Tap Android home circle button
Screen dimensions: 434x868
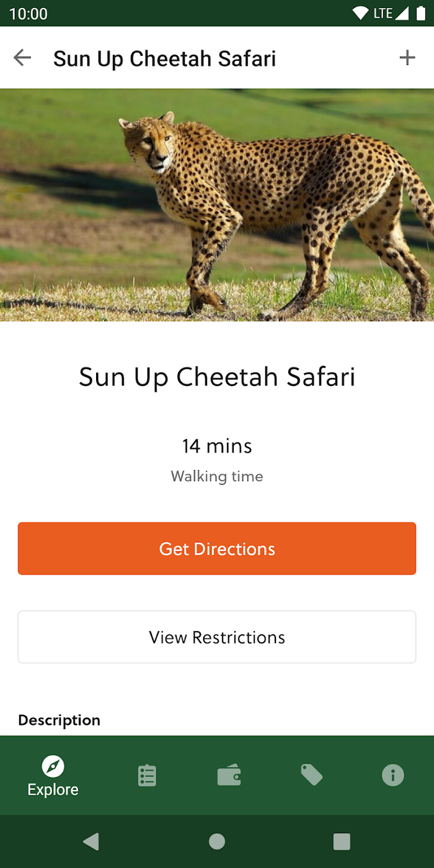point(217,841)
